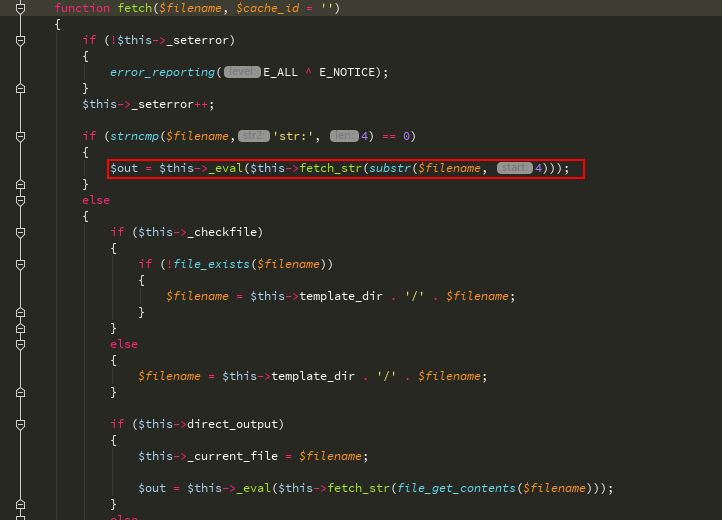Click the 'str2:' parameter hint
Screen dimensions: 722x520
[254, 136]
